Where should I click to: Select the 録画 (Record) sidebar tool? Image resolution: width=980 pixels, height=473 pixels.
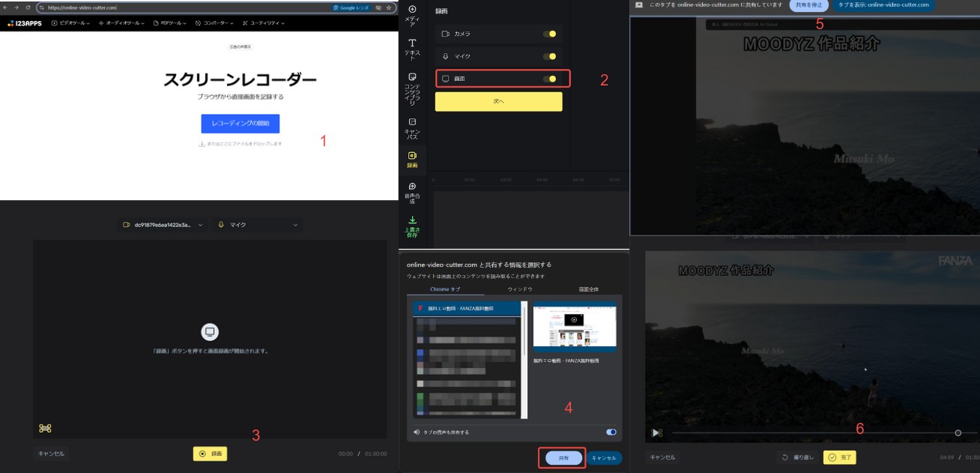pyautogui.click(x=412, y=160)
